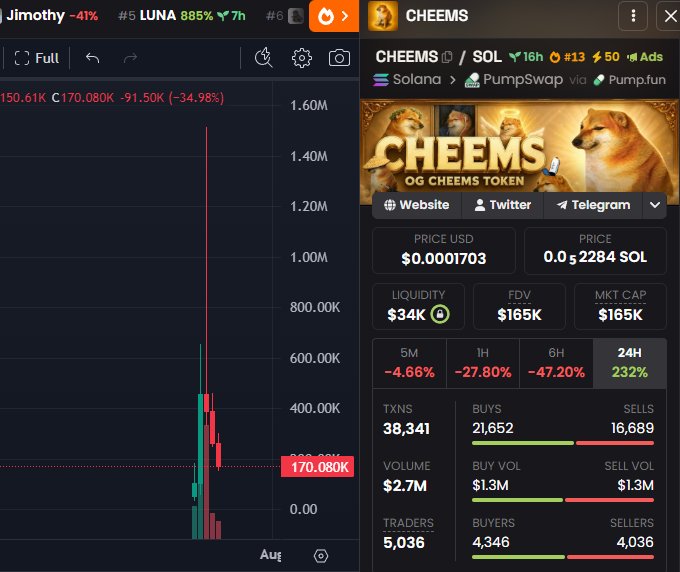This screenshot has height=572, width=680.
Task: Open the orange trending flame button
Action: [333, 16]
